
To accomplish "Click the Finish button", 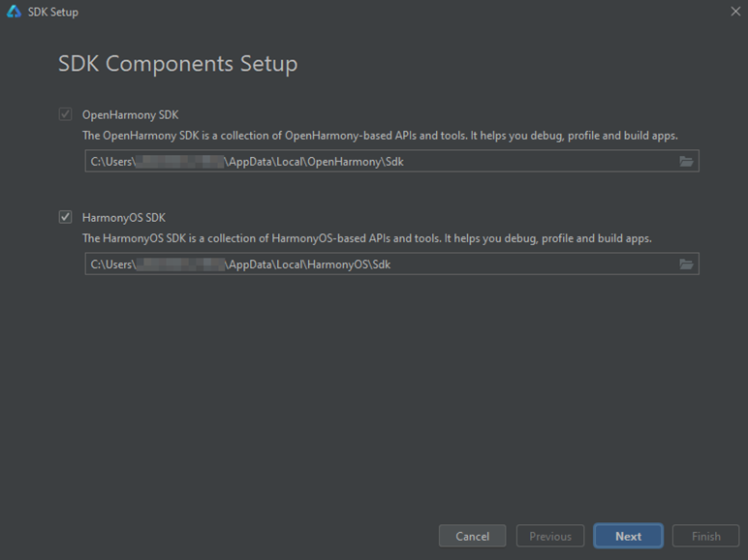I will click(706, 536).
